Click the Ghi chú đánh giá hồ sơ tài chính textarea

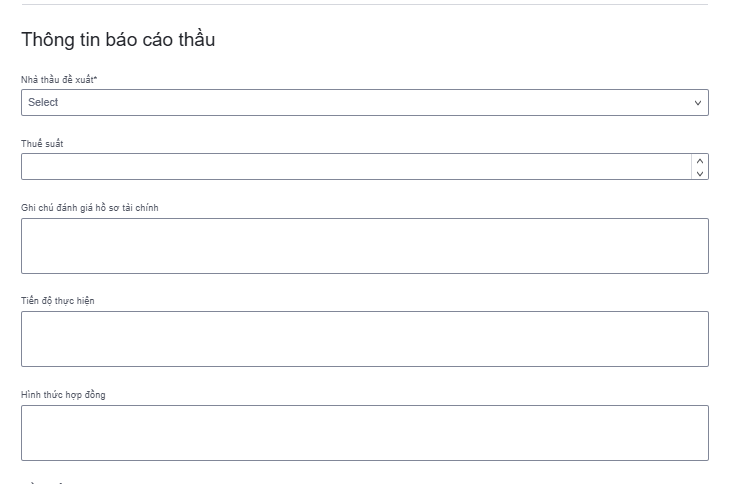coord(364,246)
